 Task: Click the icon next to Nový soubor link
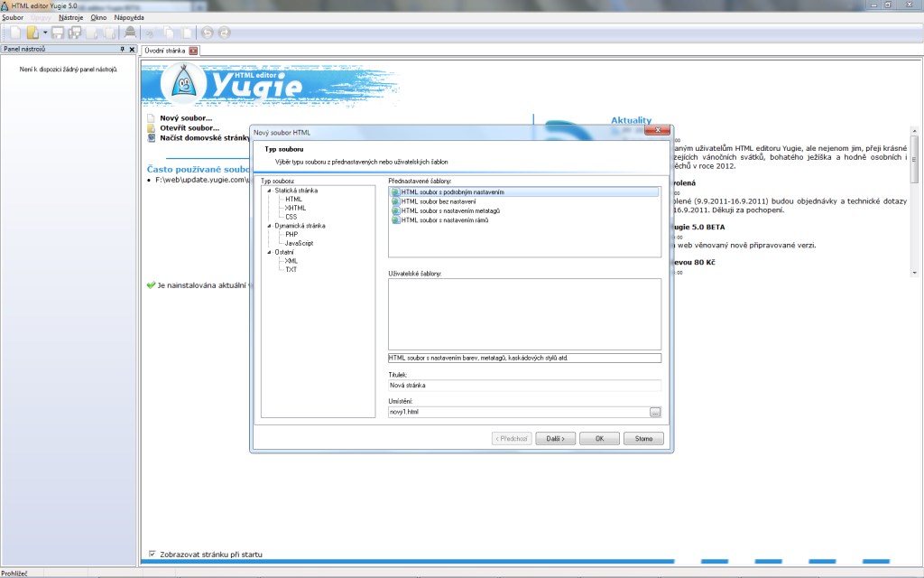151,118
